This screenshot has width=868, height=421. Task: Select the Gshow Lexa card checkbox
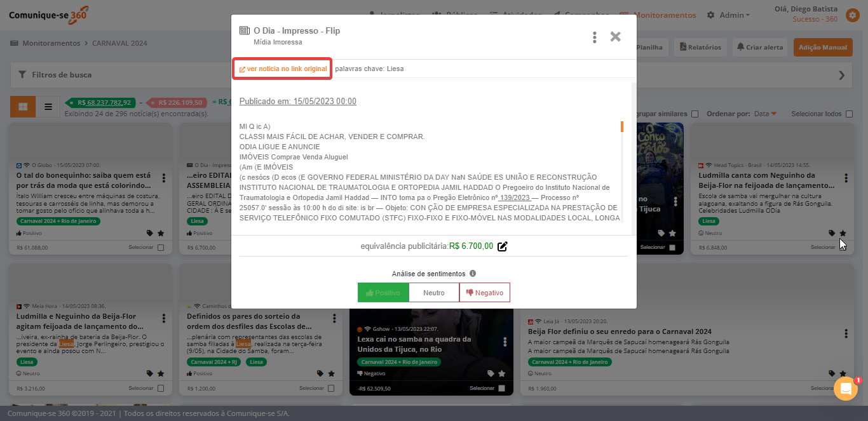[501, 389]
